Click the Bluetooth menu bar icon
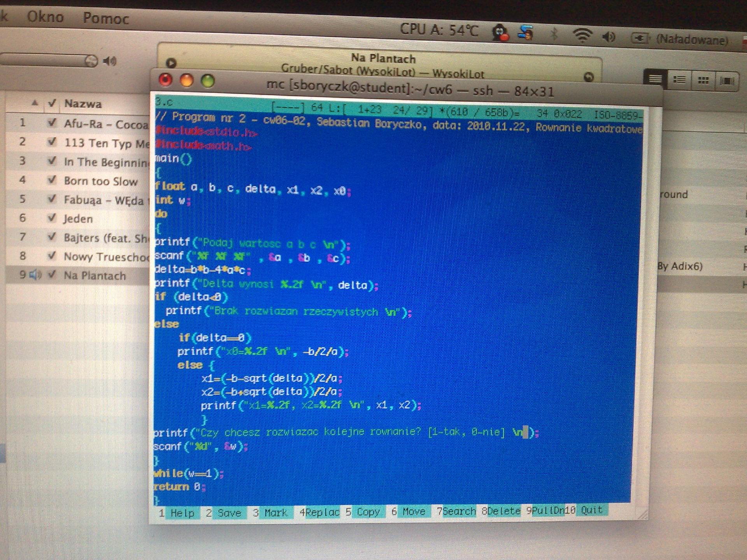747x560 pixels. click(x=554, y=34)
